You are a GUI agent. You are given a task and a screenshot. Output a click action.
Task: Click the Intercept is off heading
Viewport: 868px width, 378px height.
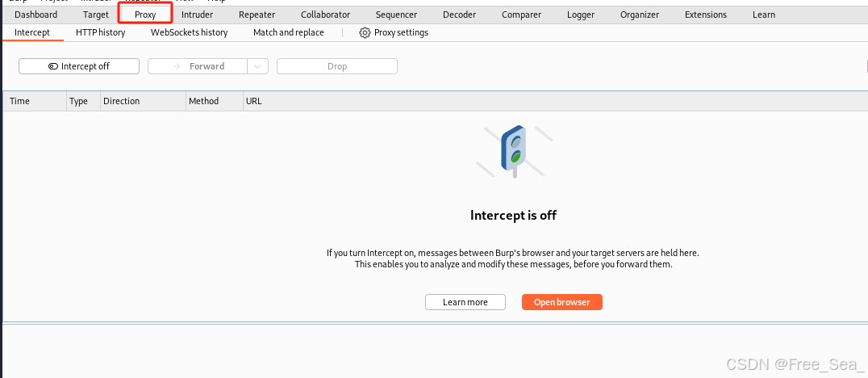(513, 215)
